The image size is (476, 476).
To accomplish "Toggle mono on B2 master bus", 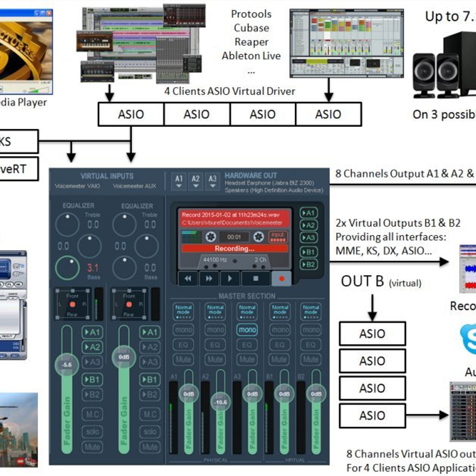I will pyautogui.click(x=311, y=330).
